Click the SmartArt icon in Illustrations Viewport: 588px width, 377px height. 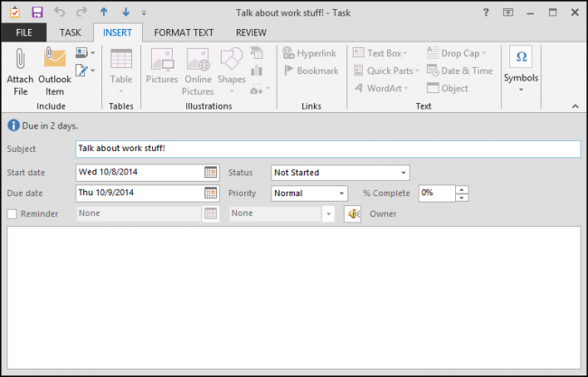tap(257, 52)
